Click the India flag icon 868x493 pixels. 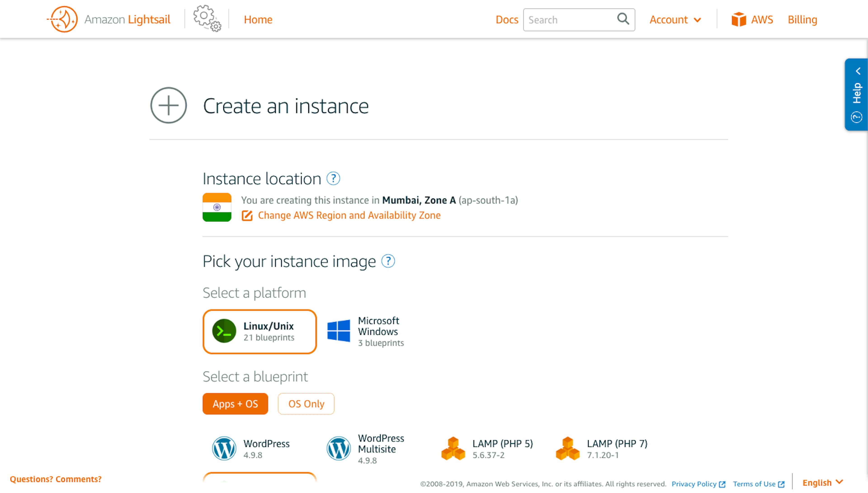click(217, 207)
